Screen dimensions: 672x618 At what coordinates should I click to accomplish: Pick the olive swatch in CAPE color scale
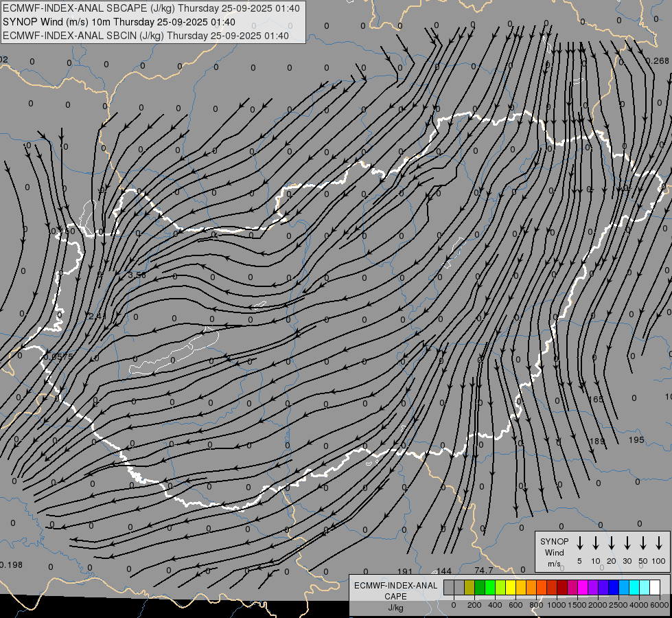470,587
